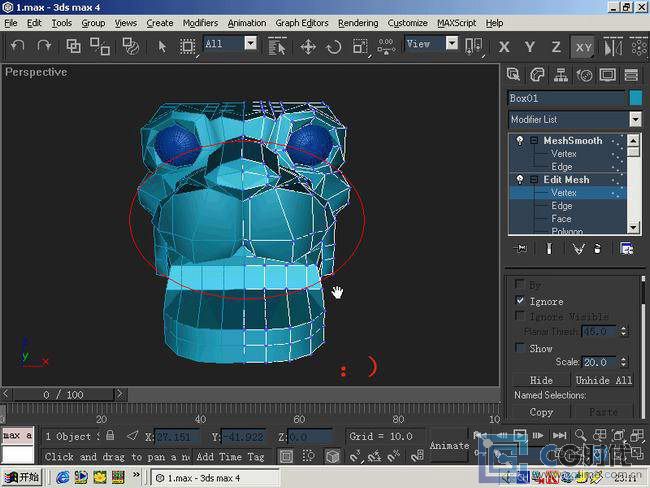Viewport: 650px width, 488px height.
Task: Click the Planar Thresh spinner arrows
Action: [x=624, y=331]
